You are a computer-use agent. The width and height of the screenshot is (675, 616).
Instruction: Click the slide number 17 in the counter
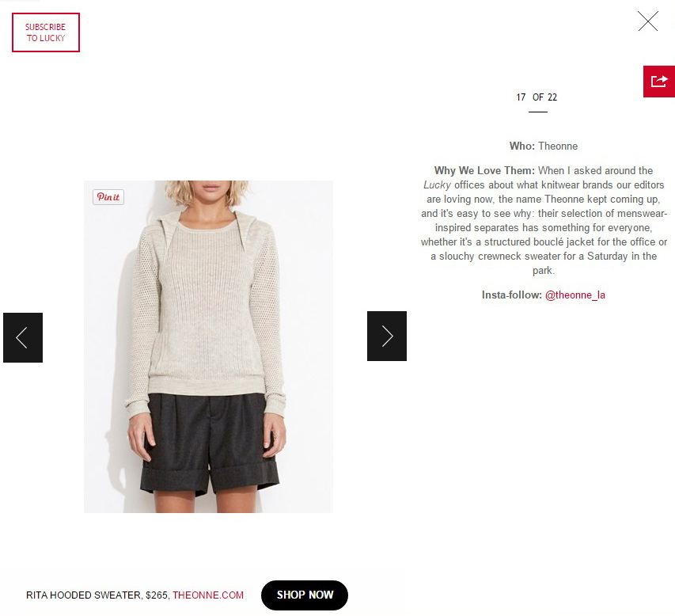click(x=521, y=97)
